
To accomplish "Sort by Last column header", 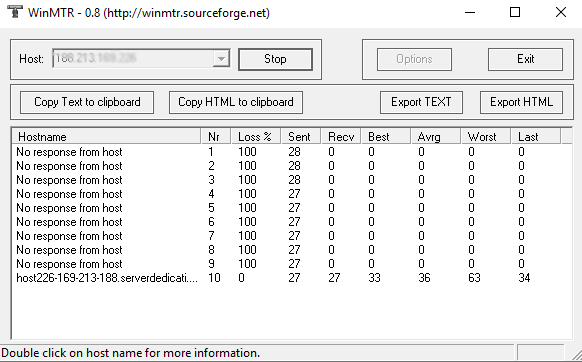I will pyautogui.click(x=536, y=137).
